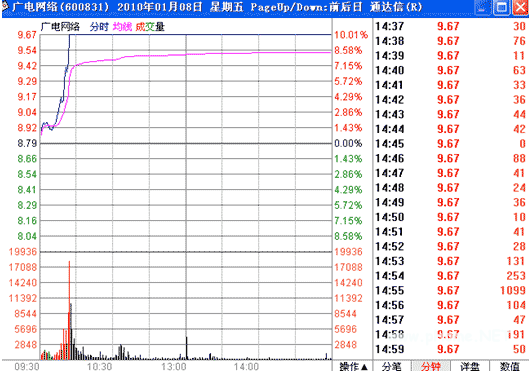Click the tallest red volume bar

pyautogui.click(x=69, y=310)
